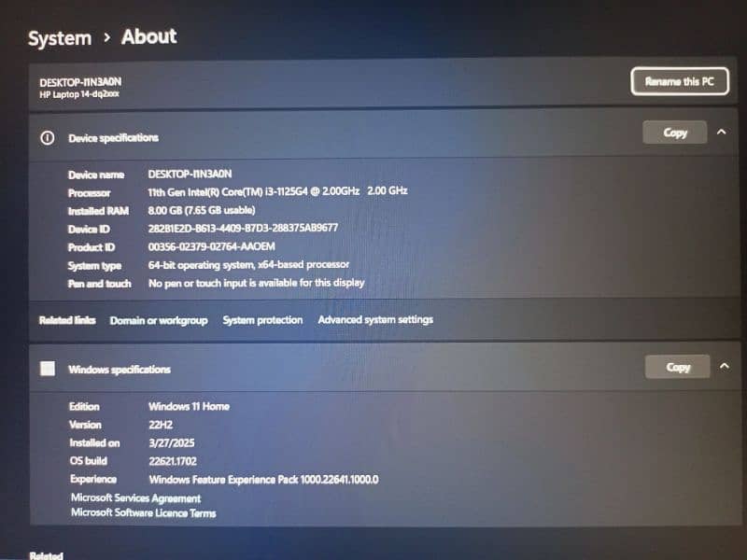Go back to System in breadcrumb
Screen dimensions: 747x560
coord(60,38)
